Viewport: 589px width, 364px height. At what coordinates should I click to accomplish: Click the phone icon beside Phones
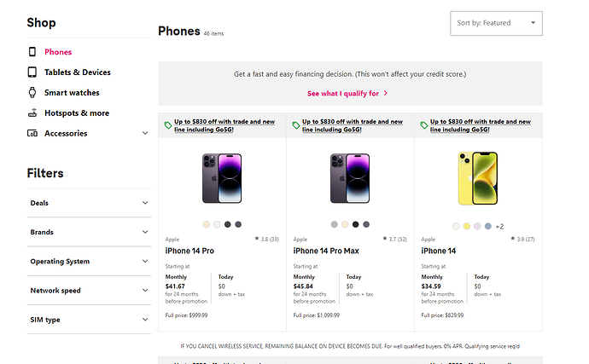pyautogui.click(x=32, y=52)
